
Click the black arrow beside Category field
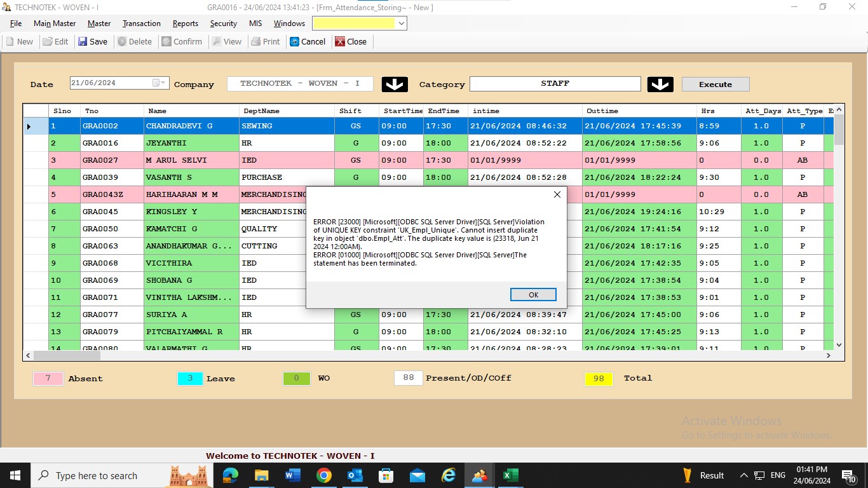(x=660, y=85)
